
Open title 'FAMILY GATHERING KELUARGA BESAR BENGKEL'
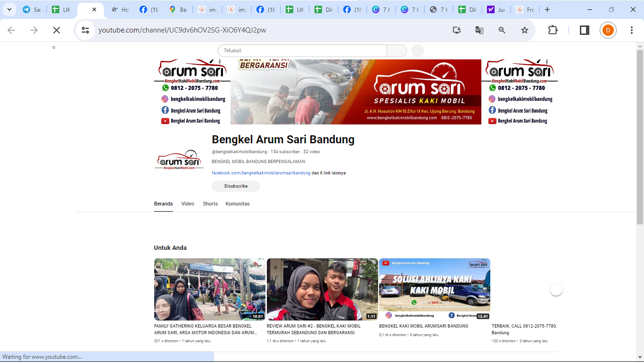tap(206, 329)
